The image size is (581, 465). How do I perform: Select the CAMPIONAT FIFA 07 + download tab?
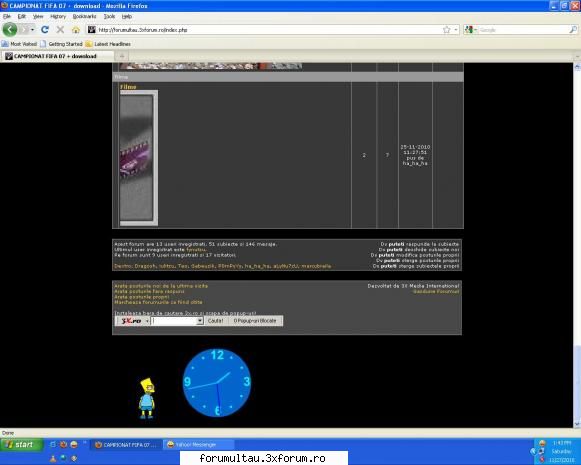[x=57, y=56]
